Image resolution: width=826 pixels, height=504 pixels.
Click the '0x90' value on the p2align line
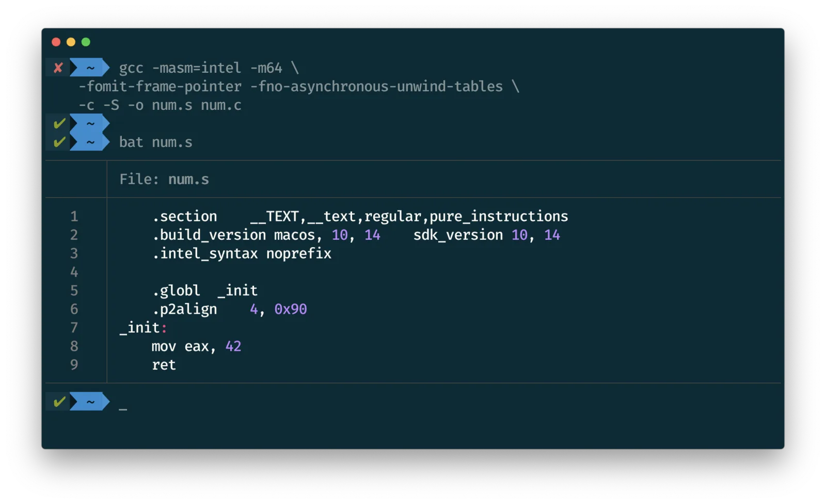291,309
